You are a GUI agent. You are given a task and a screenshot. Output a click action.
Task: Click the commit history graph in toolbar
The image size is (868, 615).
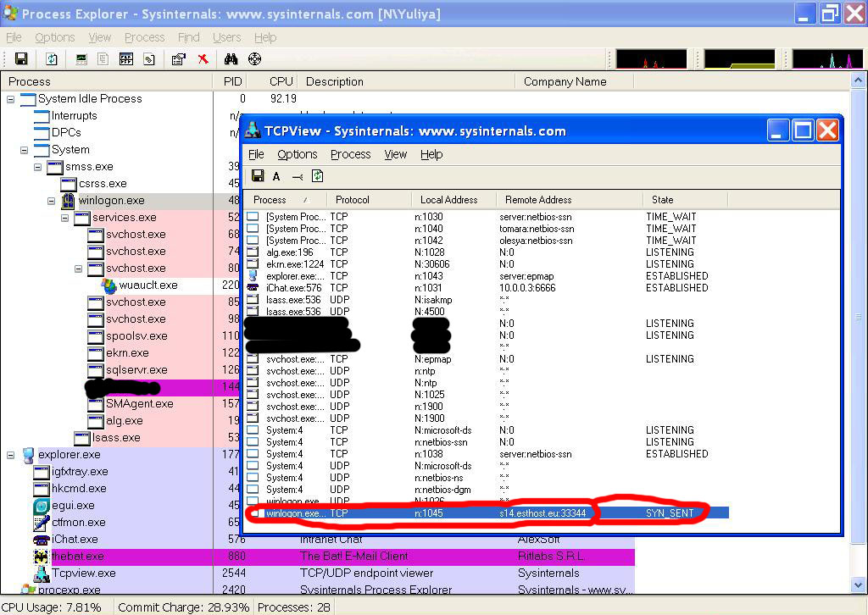coord(739,58)
